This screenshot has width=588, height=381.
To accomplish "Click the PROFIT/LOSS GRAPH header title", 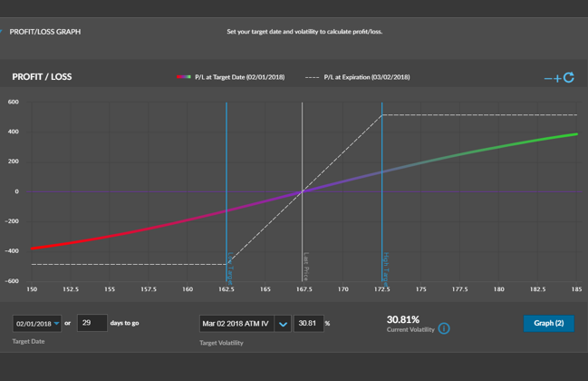I will tap(45, 32).
